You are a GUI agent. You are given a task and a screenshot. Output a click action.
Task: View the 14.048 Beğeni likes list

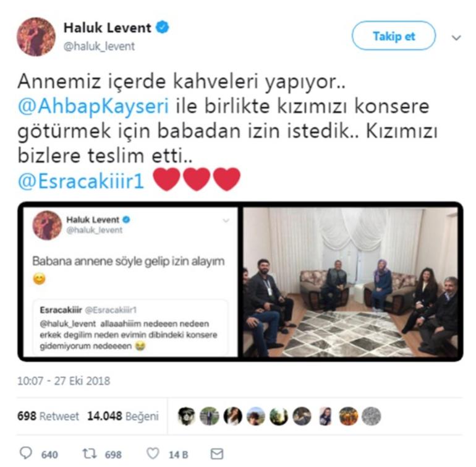pyautogui.click(x=123, y=416)
